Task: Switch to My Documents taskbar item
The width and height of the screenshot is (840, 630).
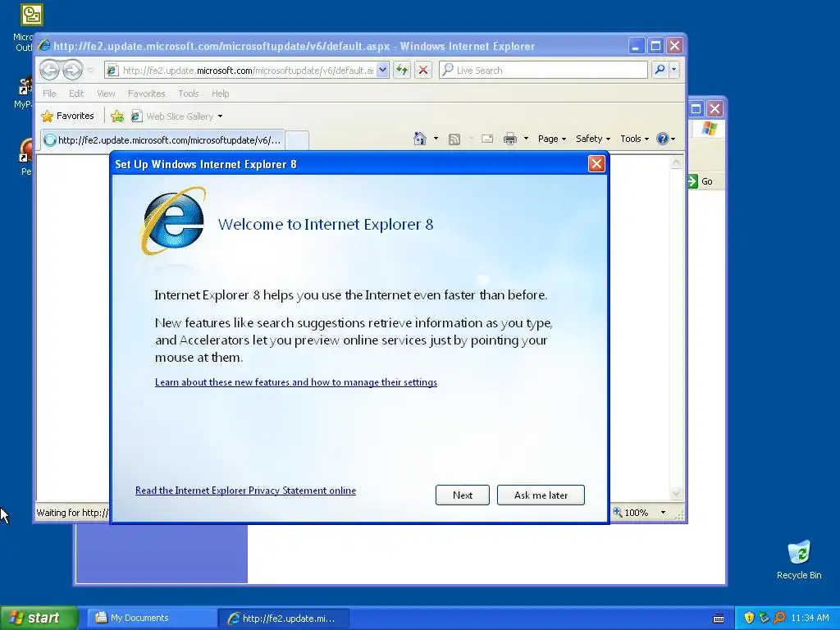Action: [x=152, y=618]
